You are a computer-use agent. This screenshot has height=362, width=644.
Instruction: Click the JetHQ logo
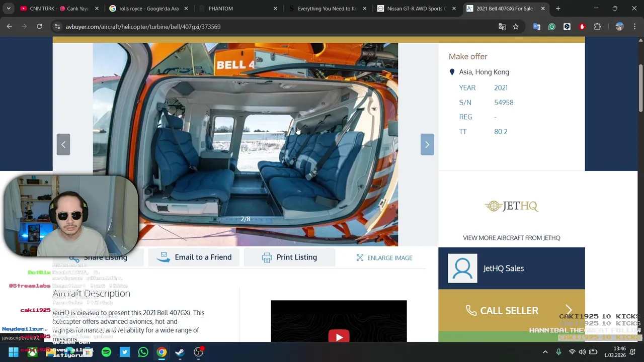(x=512, y=206)
